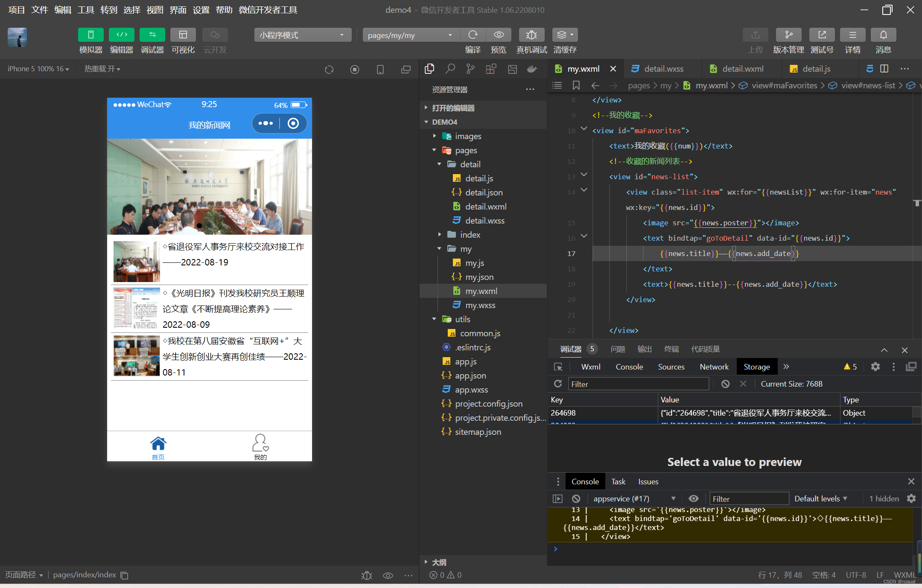
Task: Toggle the debugger (调试器) panel button
Action: tap(152, 35)
